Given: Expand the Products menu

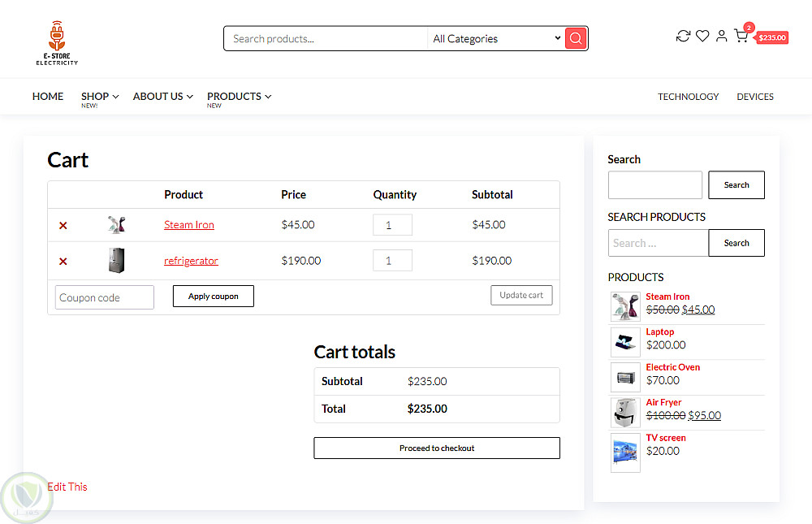Looking at the screenshot, I should click(x=239, y=96).
